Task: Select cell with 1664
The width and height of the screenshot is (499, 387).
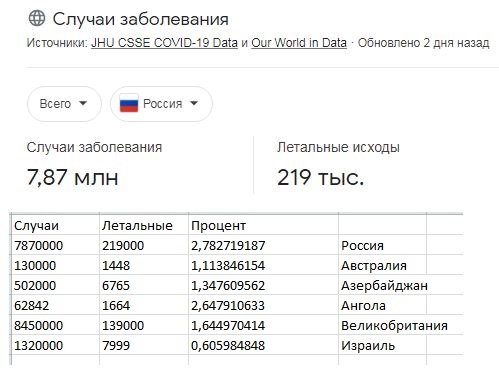Action: (144, 305)
